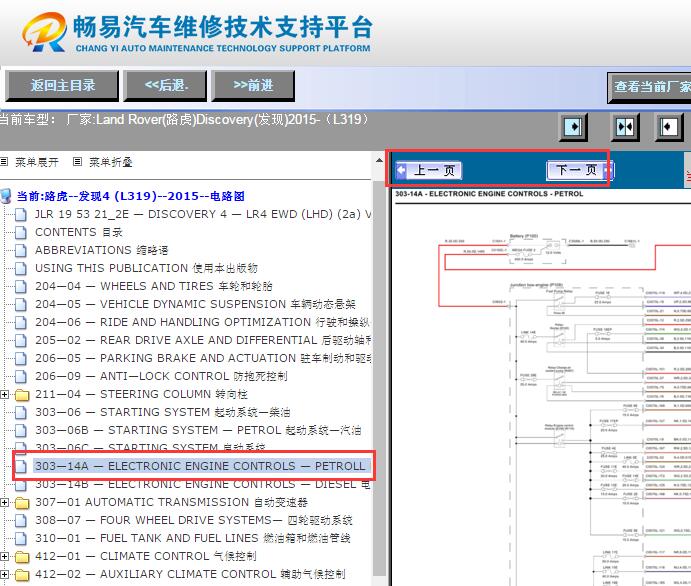This screenshot has height=586, width=691.
Task: Click the tree panel scroll-up arrow
Action: 379,160
